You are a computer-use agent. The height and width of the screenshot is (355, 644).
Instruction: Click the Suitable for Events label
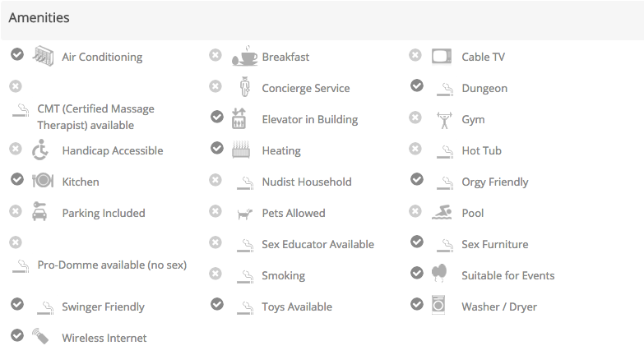click(507, 275)
